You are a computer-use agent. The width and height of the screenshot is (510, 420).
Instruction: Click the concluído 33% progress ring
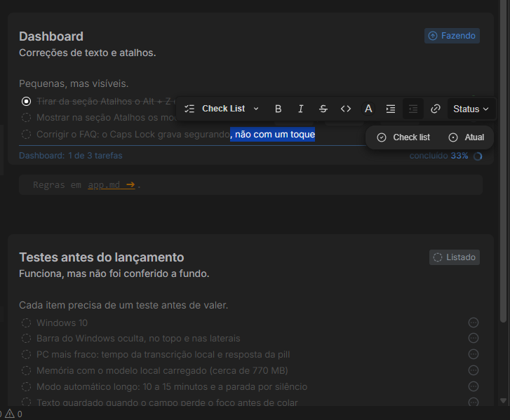(x=478, y=156)
